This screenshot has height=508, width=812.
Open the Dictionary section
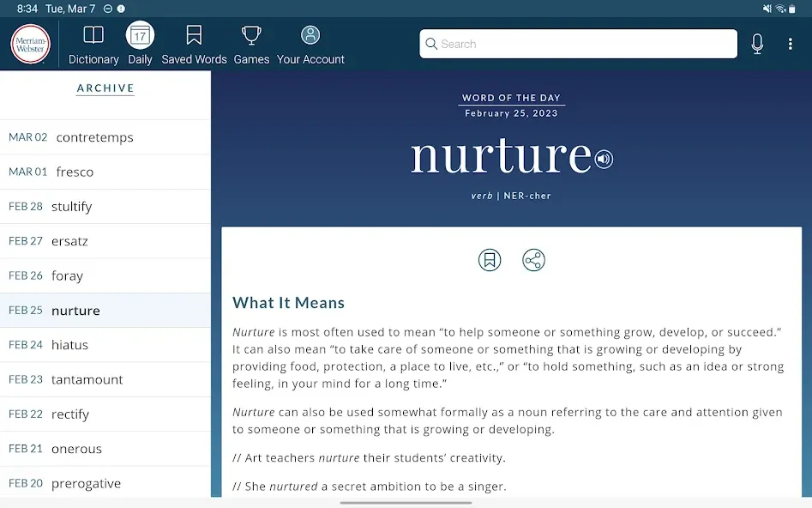pos(93,45)
